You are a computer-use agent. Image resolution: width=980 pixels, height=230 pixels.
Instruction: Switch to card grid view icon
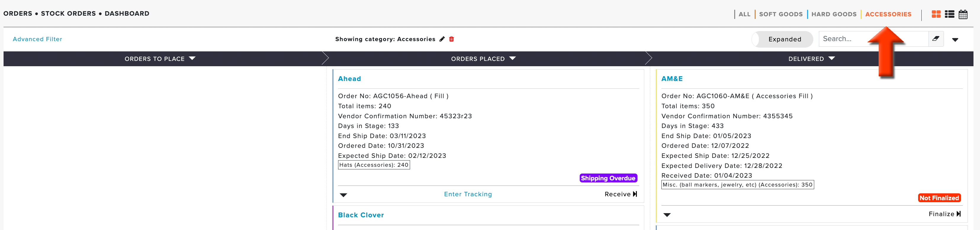(x=936, y=14)
